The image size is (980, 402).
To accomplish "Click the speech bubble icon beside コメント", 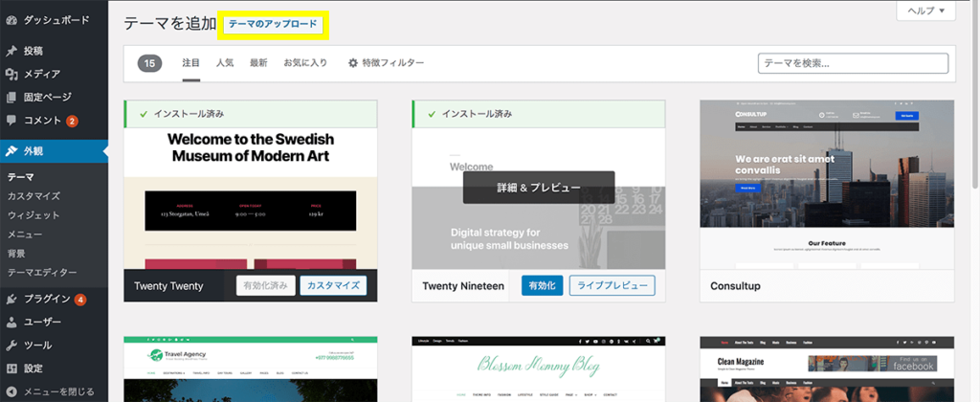I will pos(11,121).
